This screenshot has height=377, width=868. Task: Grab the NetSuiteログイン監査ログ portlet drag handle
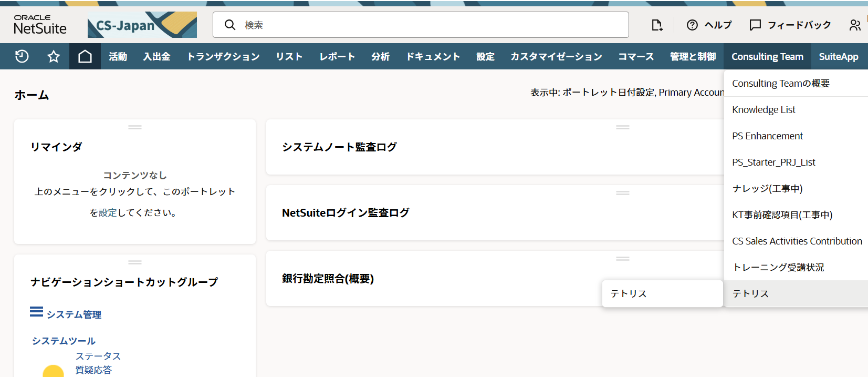click(x=623, y=193)
